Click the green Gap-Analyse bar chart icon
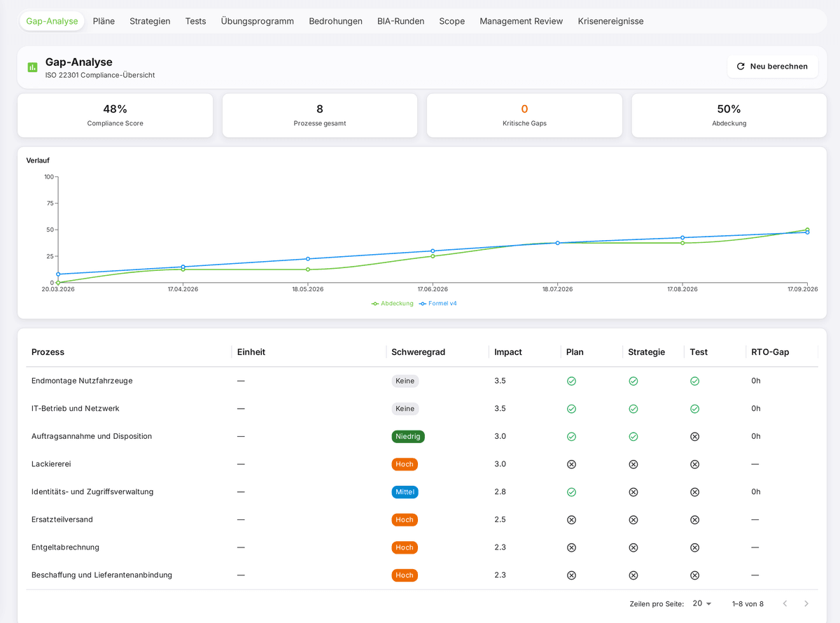Screen dimensions: 840x623 tap(32, 67)
